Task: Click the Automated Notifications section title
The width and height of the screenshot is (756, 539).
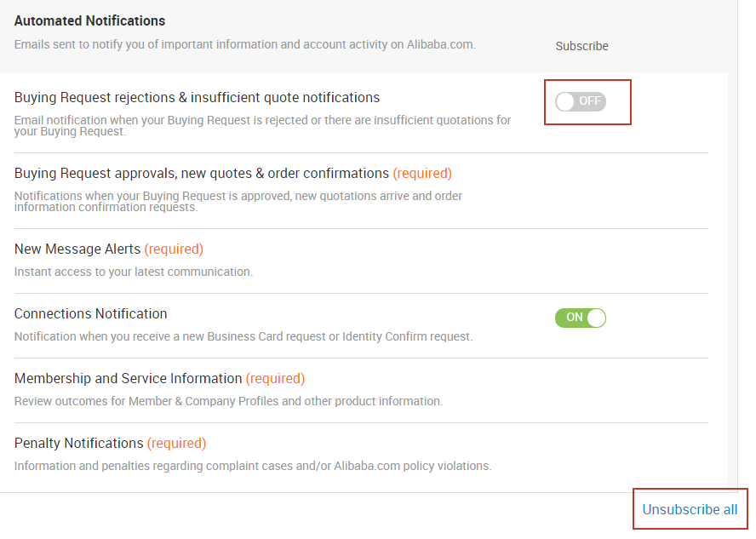Action: 89,20
